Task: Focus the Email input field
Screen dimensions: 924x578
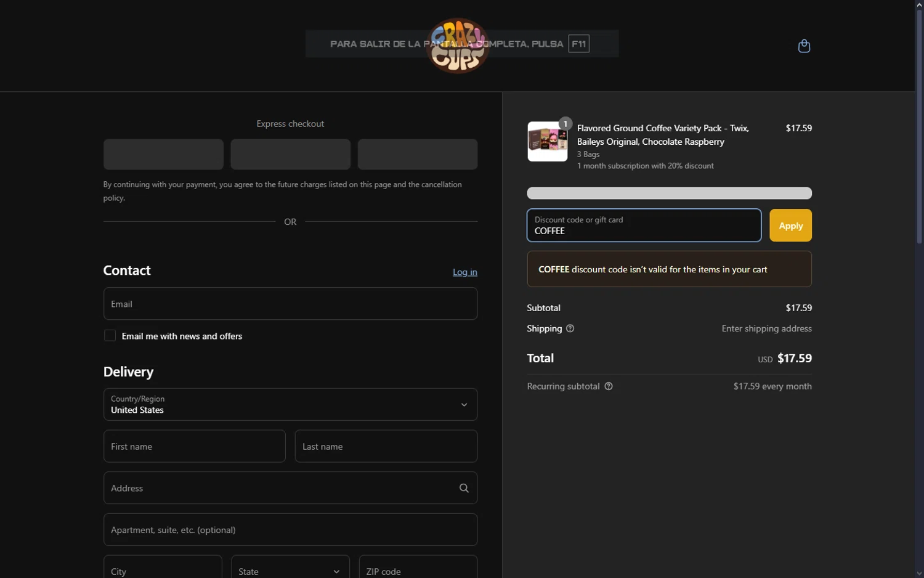Action: (290, 304)
